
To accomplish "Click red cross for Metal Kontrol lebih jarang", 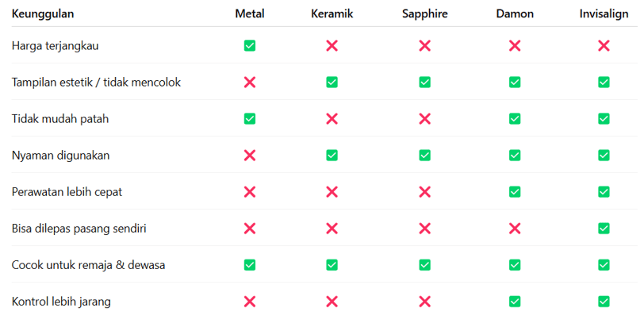I will coord(250,302).
